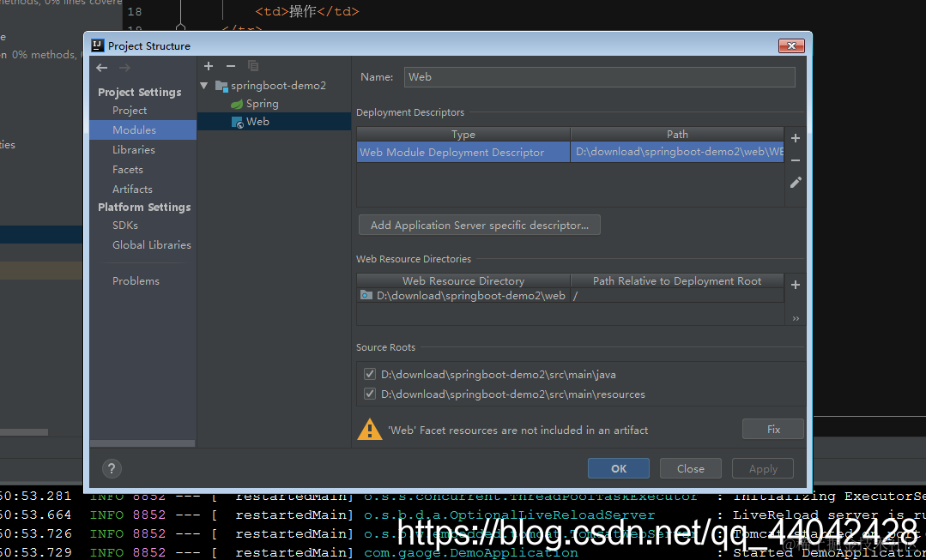The height and width of the screenshot is (560, 926).
Task: Click D:\download\springboot-demo2\web resource directory row
Action: [463, 296]
